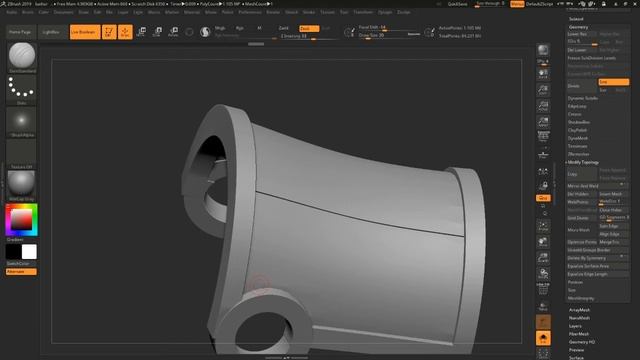Image resolution: width=640 pixels, height=360 pixels.
Task: Toggle Edit mode button
Action: point(109,32)
